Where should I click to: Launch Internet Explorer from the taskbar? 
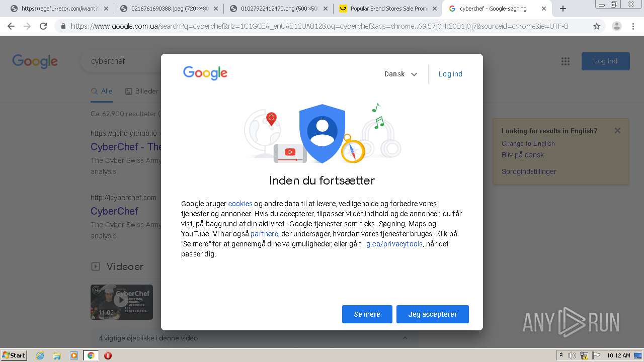click(40, 355)
